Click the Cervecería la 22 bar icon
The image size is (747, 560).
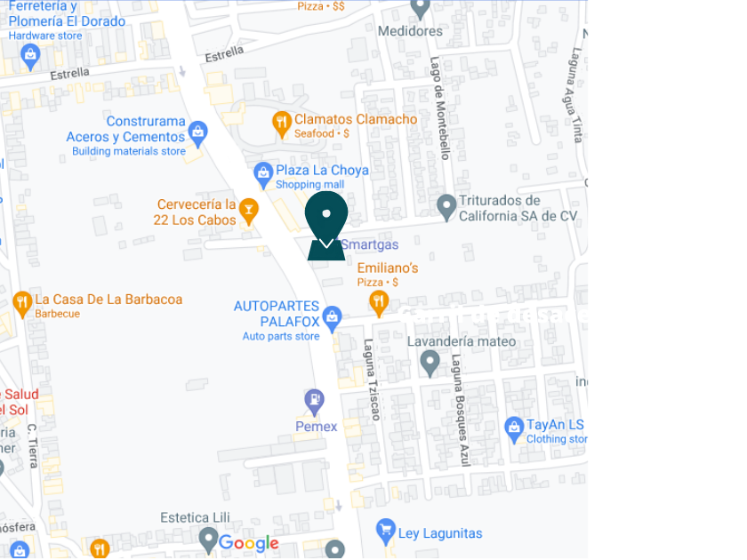(x=248, y=211)
